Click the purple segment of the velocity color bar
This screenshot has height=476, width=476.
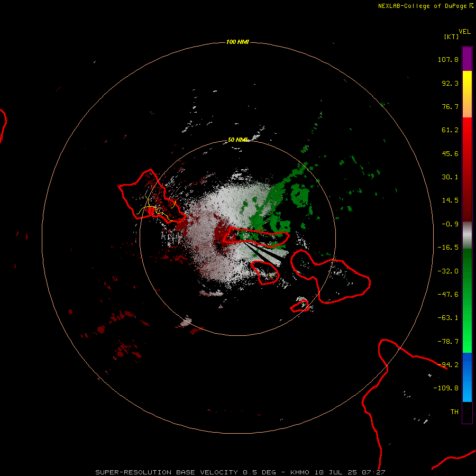467,59
